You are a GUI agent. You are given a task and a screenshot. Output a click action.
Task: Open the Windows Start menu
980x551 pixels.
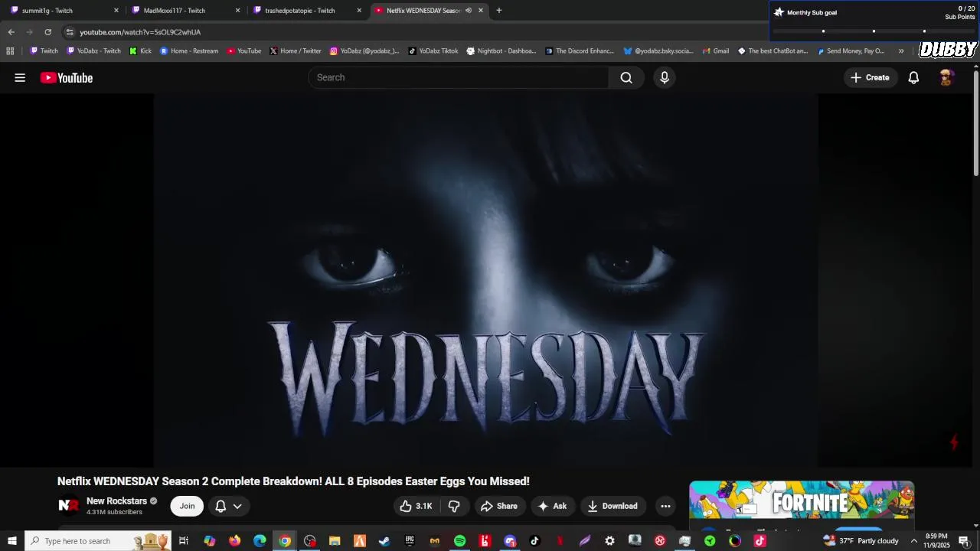[x=11, y=541]
